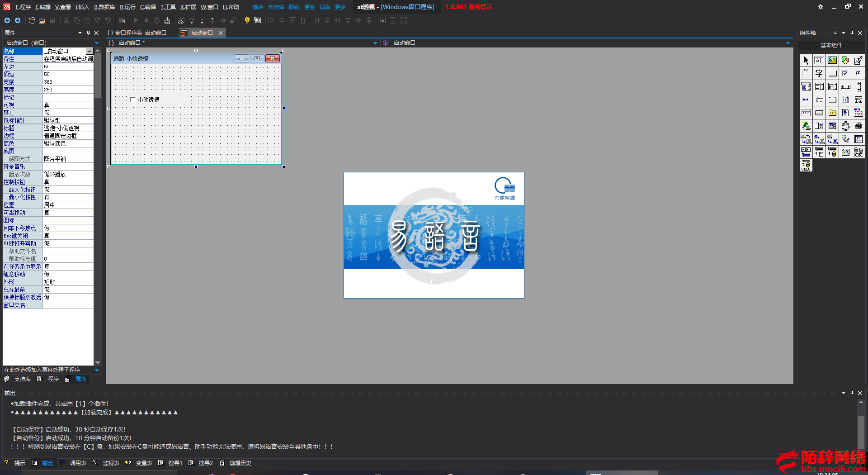Pick the Horizontal Scrollbar component

coord(845,86)
